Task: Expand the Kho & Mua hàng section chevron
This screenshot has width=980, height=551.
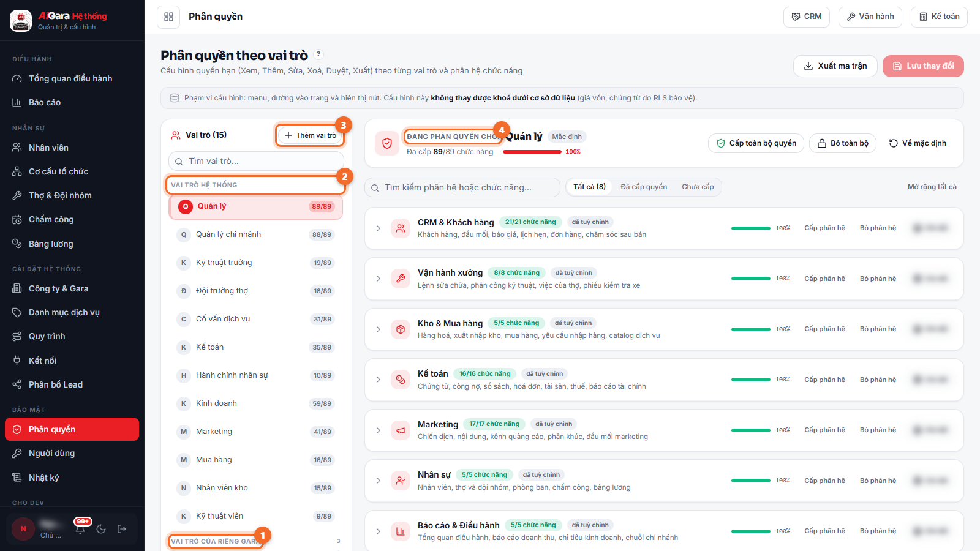Action: tap(379, 329)
